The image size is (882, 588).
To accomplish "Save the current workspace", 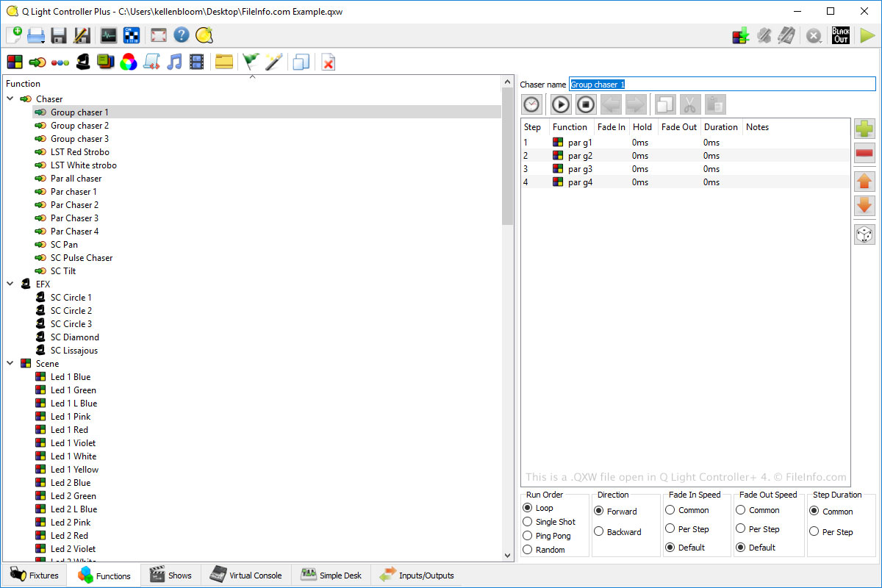I will (60, 35).
